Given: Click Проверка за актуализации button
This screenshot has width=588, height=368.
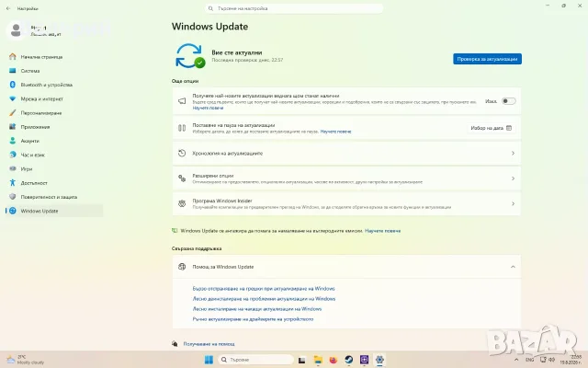Looking at the screenshot, I should (487, 59).
